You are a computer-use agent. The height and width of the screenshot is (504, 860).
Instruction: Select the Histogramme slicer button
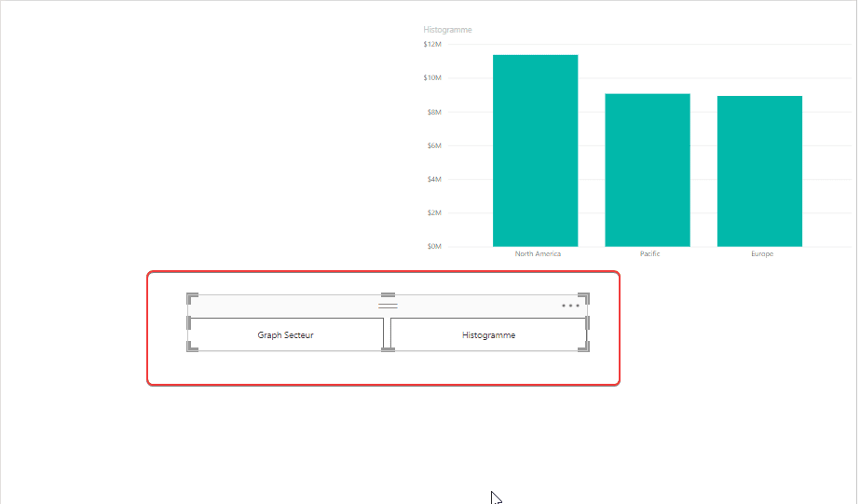(x=488, y=334)
